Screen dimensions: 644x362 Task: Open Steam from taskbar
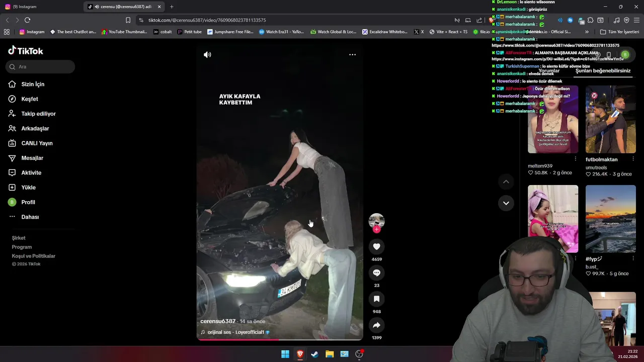[x=315, y=354]
